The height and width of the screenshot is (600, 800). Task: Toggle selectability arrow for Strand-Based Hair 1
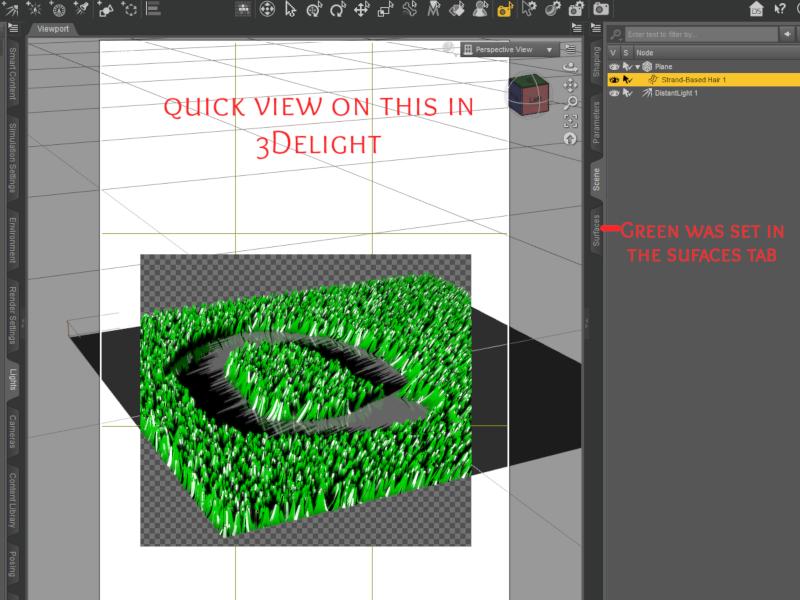tap(627, 80)
